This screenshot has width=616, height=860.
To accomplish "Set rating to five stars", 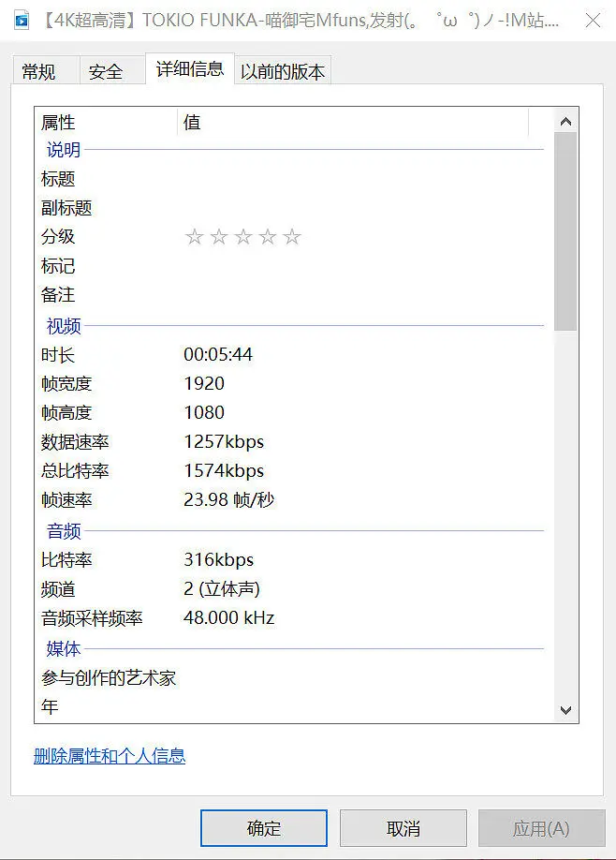I will (x=292, y=237).
